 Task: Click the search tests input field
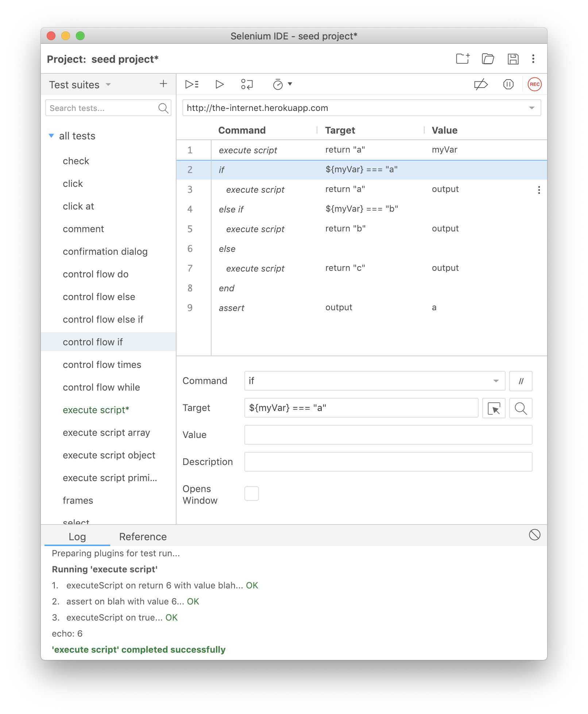coord(102,108)
